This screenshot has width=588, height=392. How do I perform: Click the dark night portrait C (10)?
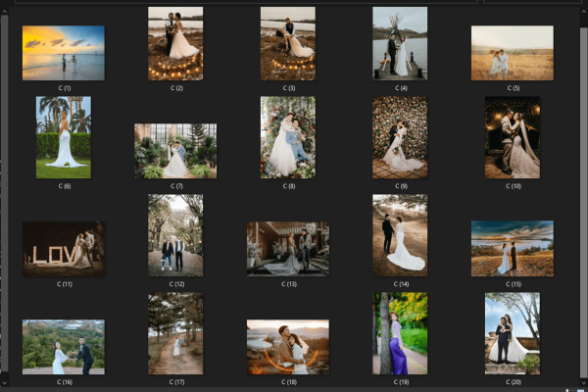click(x=512, y=137)
